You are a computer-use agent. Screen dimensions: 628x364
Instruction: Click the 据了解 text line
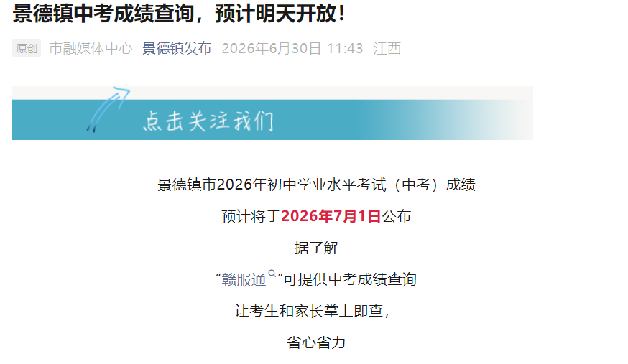(316, 248)
